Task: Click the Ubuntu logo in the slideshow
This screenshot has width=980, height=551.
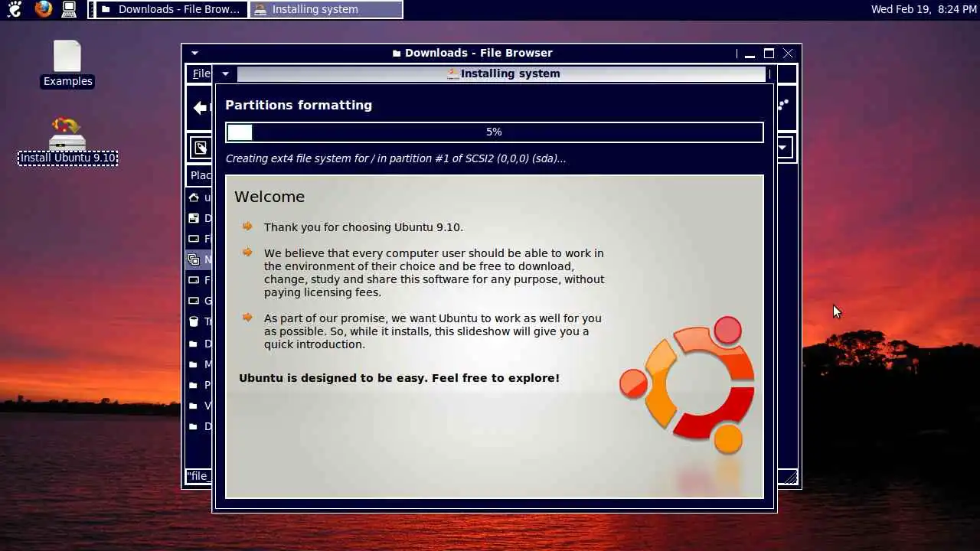Action: click(688, 384)
